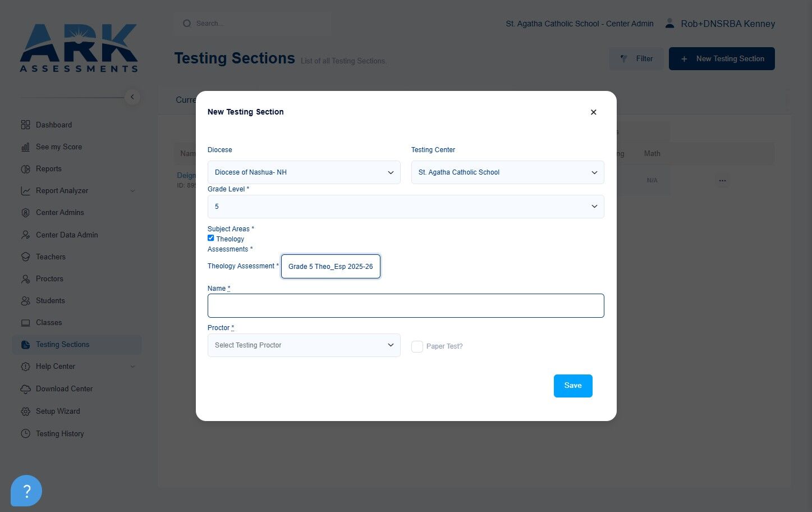
Task: Close the New Testing Section dialog
Action: coord(593,112)
